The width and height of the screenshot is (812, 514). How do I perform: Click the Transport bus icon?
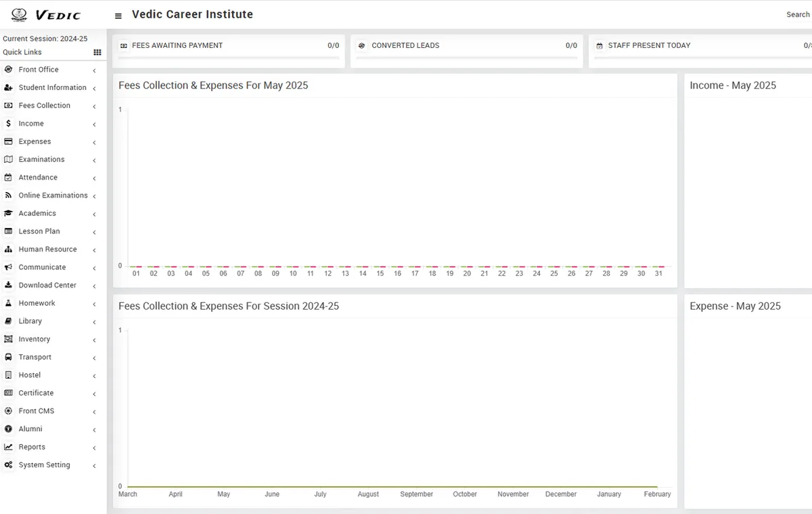[8, 357]
